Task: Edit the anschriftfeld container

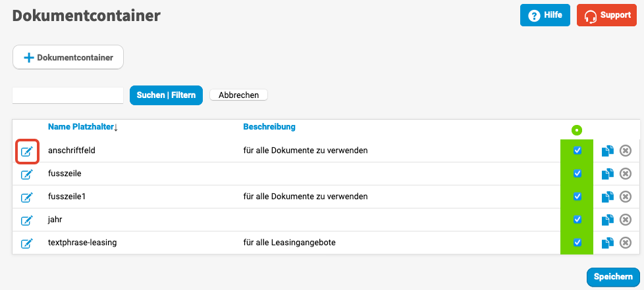Action: tap(27, 151)
